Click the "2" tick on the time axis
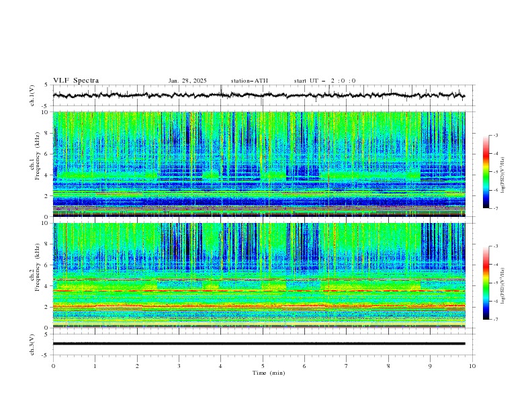Image resolution: width=532 pixels, height=411 pixels. click(137, 366)
